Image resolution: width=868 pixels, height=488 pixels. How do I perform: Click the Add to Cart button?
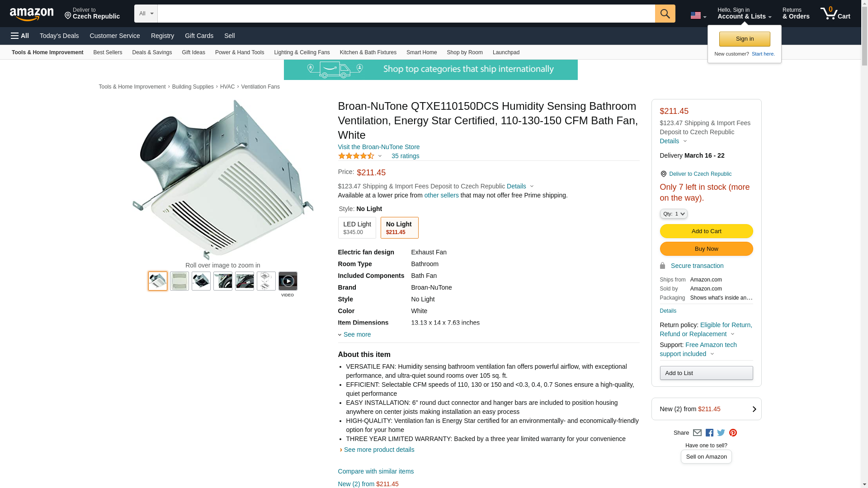[x=706, y=231]
